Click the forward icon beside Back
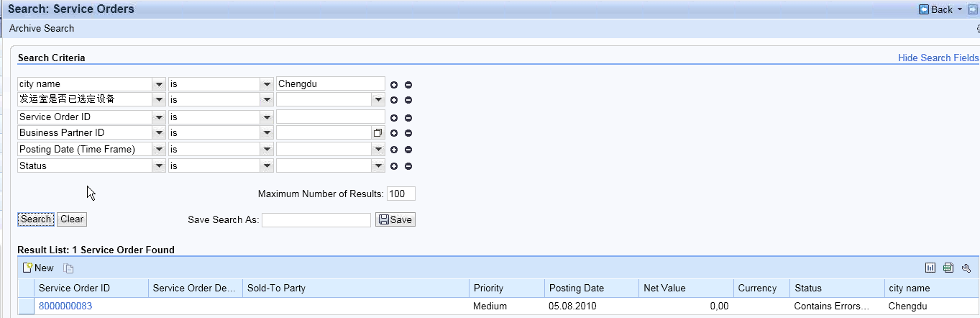 (x=973, y=9)
